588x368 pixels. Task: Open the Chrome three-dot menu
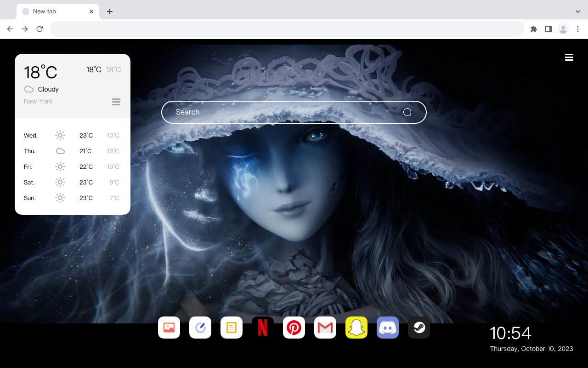[x=578, y=29]
